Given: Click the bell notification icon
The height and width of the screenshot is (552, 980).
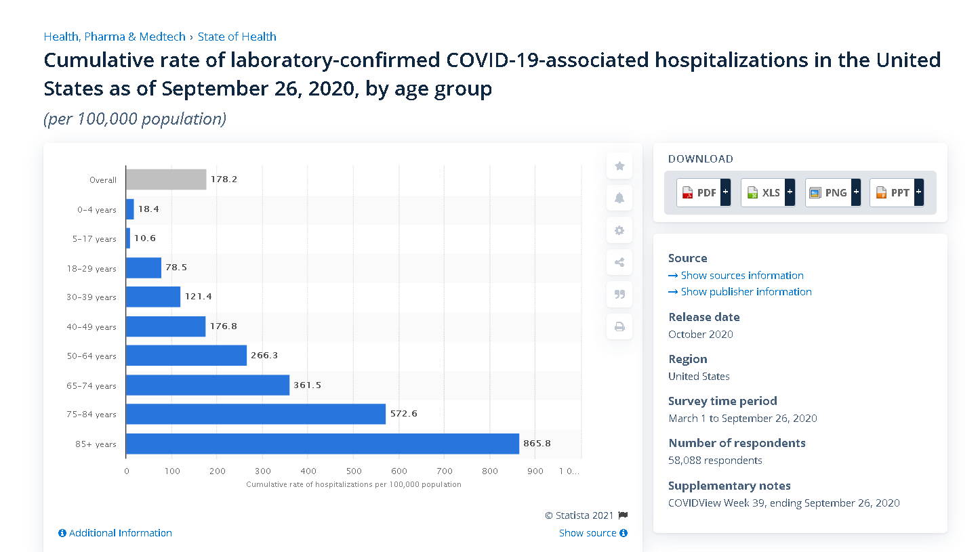Looking at the screenshot, I should pyautogui.click(x=619, y=198).
